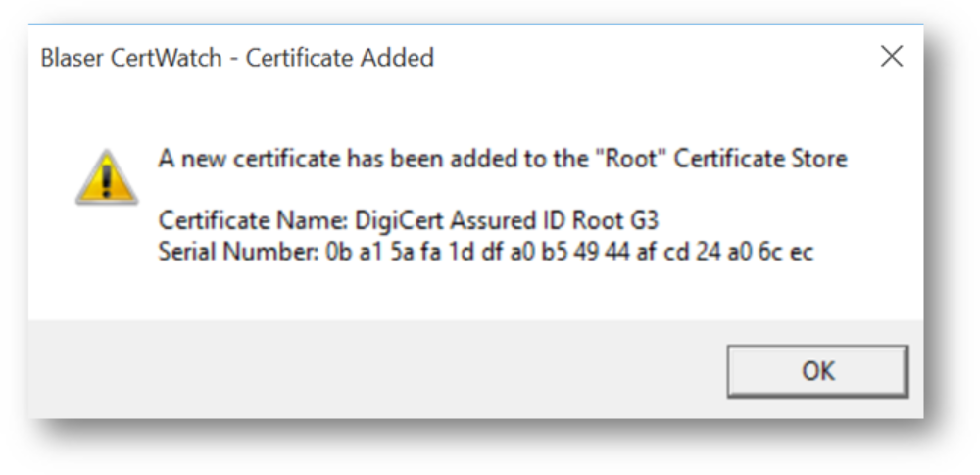Click the yellow warning triangle icon

[x=107, y=177]
